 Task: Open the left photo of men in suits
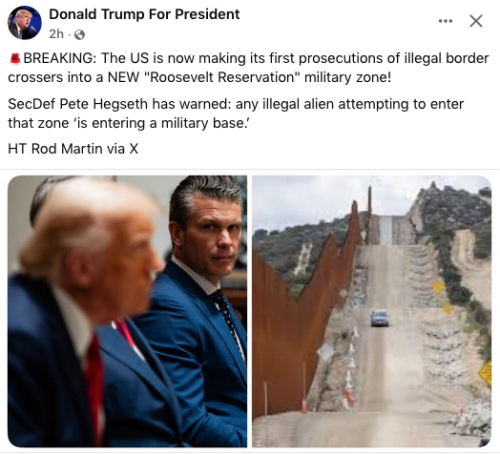point(127,311)
